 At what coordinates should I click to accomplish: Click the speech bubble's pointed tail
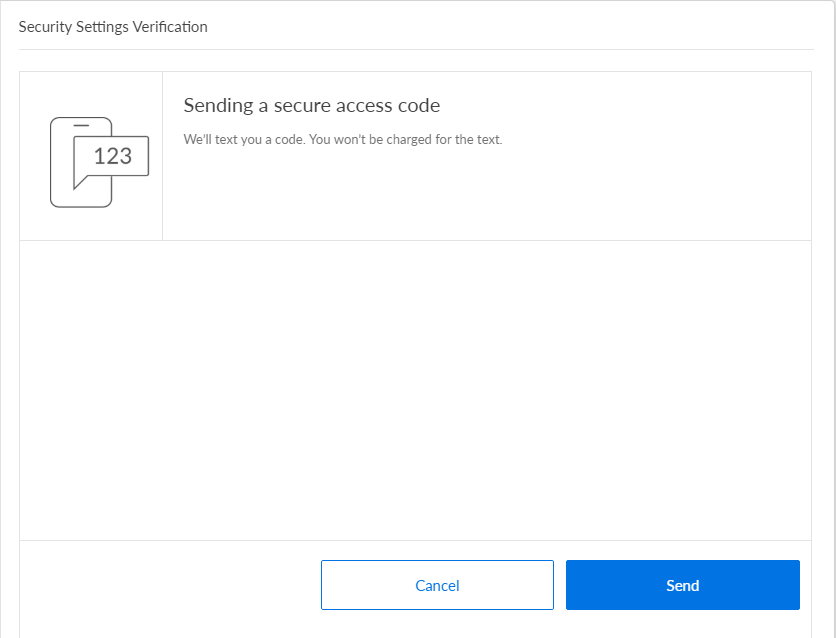pos(79,183)
